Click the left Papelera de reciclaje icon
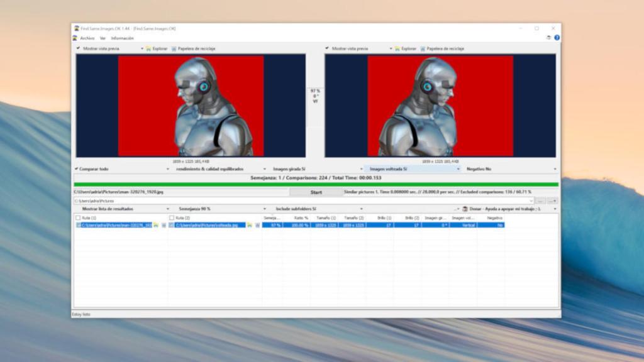644x362 pixels. [x=174, y=48]
